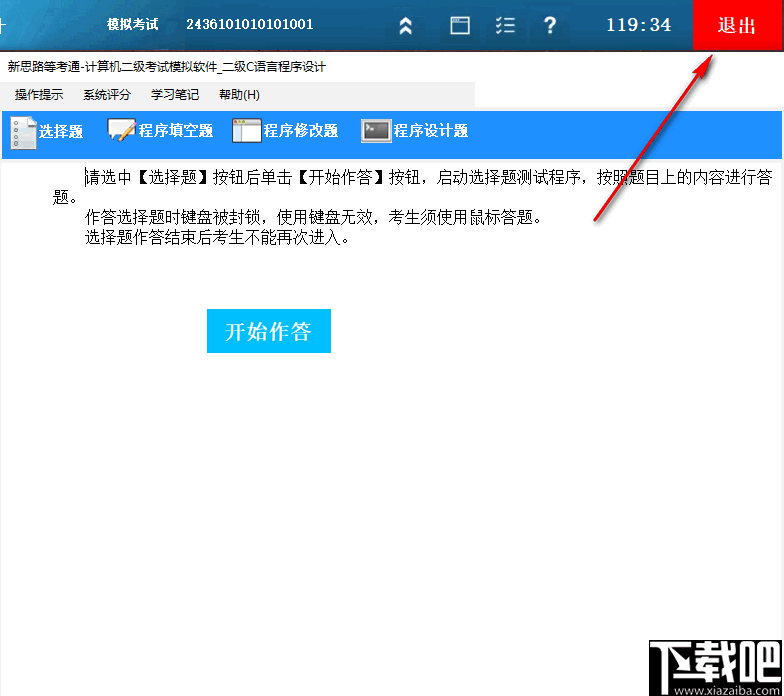Open the 操作提示 menu
This screenshot has height=696, width=784.
(x=39, y=94)
